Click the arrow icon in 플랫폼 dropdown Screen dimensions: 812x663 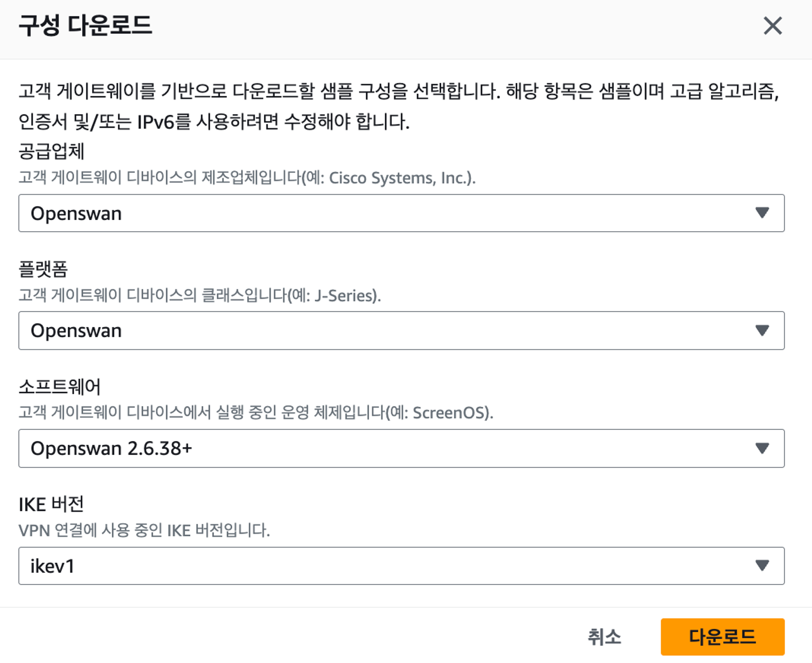tap(762, 330)
